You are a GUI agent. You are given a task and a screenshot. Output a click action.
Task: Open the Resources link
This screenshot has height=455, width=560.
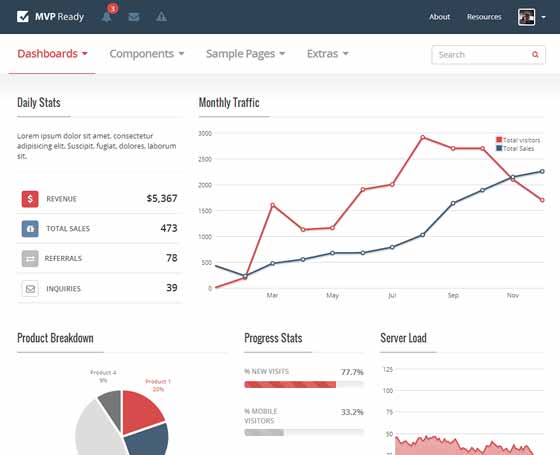click(484, 17)
